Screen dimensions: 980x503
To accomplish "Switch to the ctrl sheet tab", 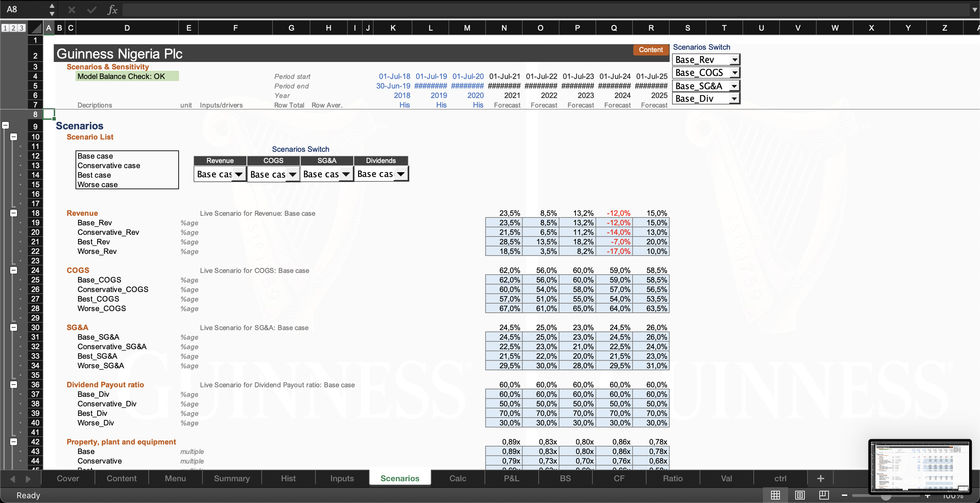I will 780,478.
